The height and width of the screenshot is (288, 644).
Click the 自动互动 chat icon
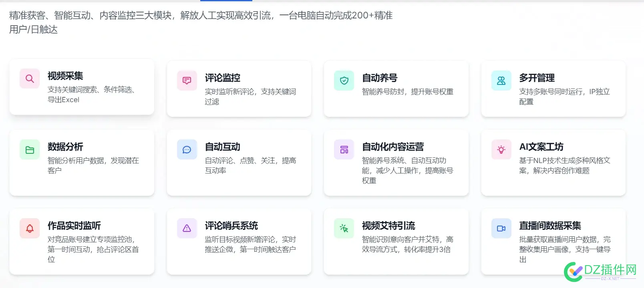click(186, 149)
